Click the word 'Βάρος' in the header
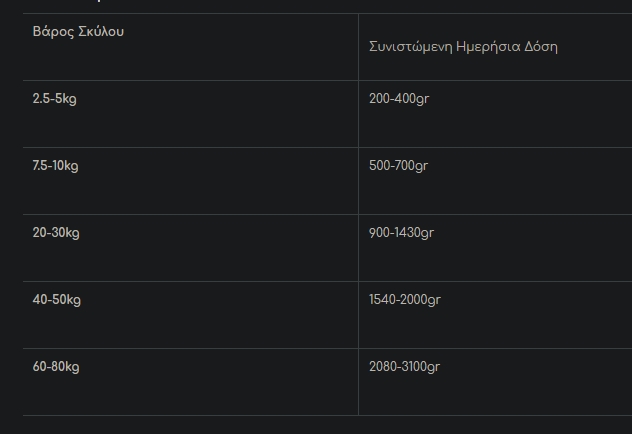 tap(51, 31)
